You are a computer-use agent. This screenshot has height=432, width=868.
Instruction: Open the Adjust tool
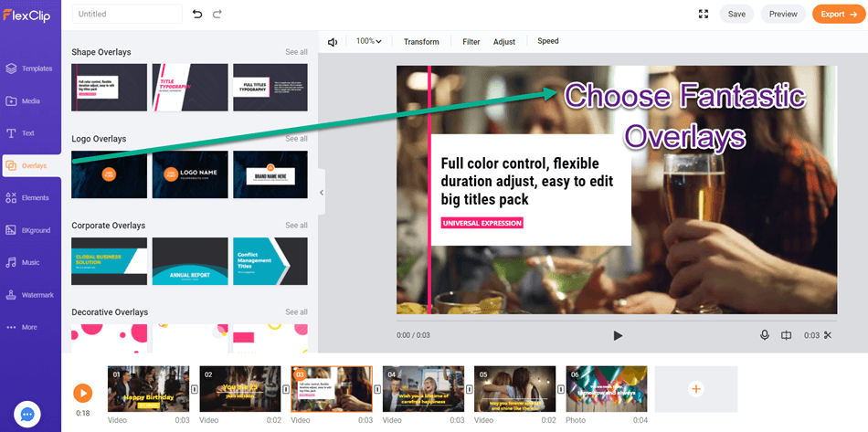pos(504,41)
